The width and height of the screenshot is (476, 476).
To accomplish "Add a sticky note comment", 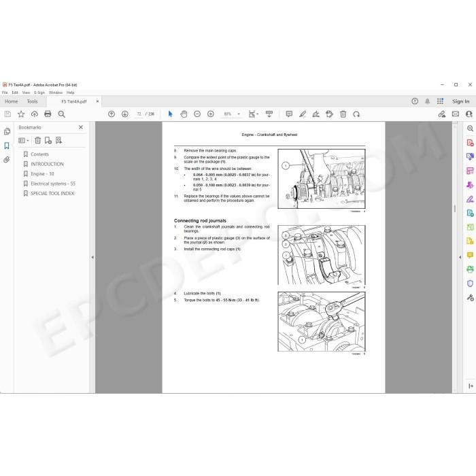I will 289,114.
